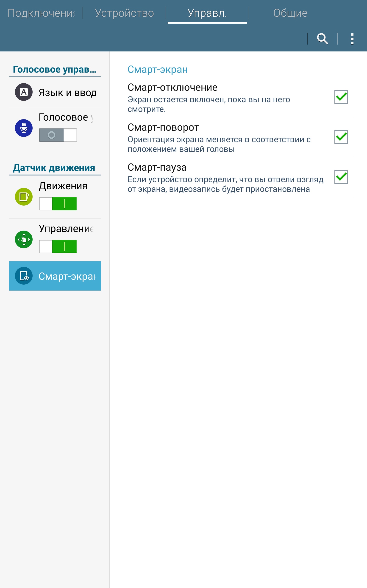Turn off the Движения switch
367x588 pixels.
point(58,204)
